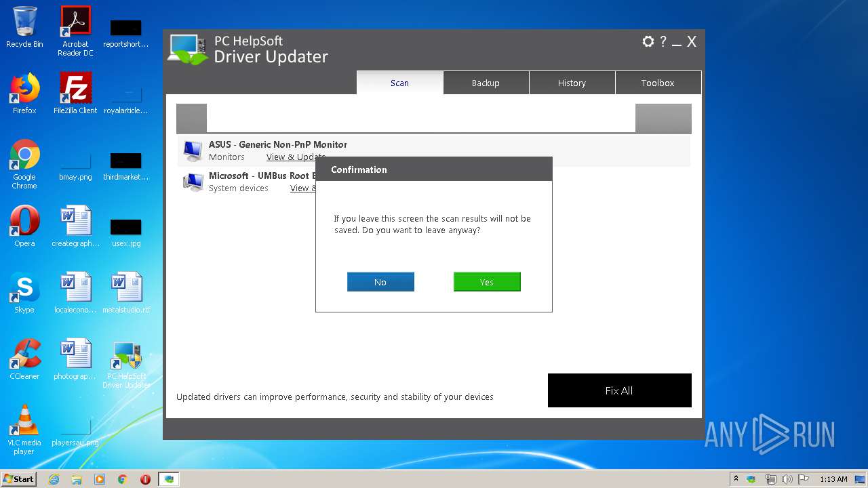Select the FileZilla Client desktop icon
This screenshot has height=488, width=868.
tap(75, 94)
